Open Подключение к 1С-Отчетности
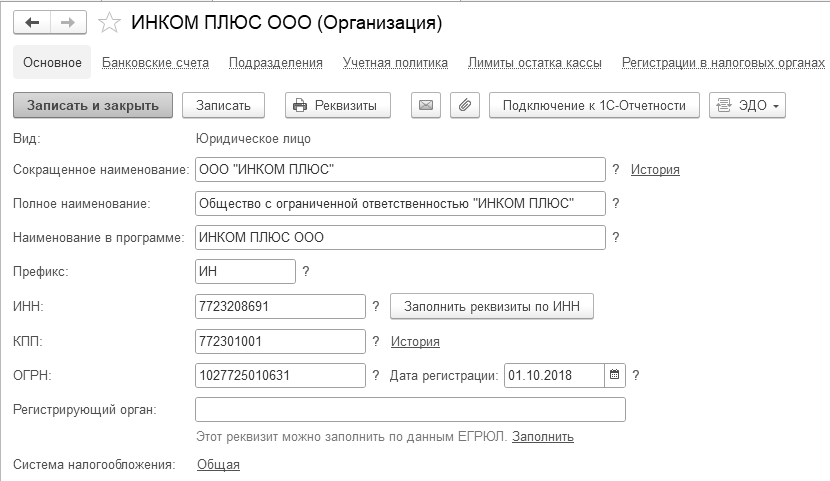 tap(594, 105)
